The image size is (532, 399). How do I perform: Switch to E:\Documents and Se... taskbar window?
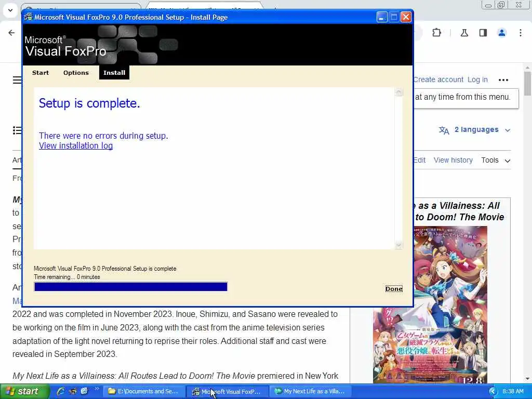coord(144,392)
